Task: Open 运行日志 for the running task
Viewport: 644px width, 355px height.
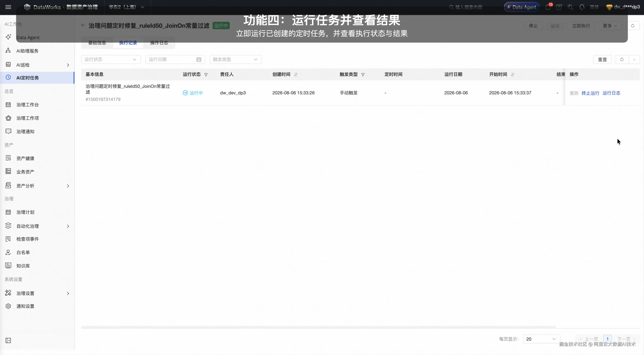Action: 611,93
